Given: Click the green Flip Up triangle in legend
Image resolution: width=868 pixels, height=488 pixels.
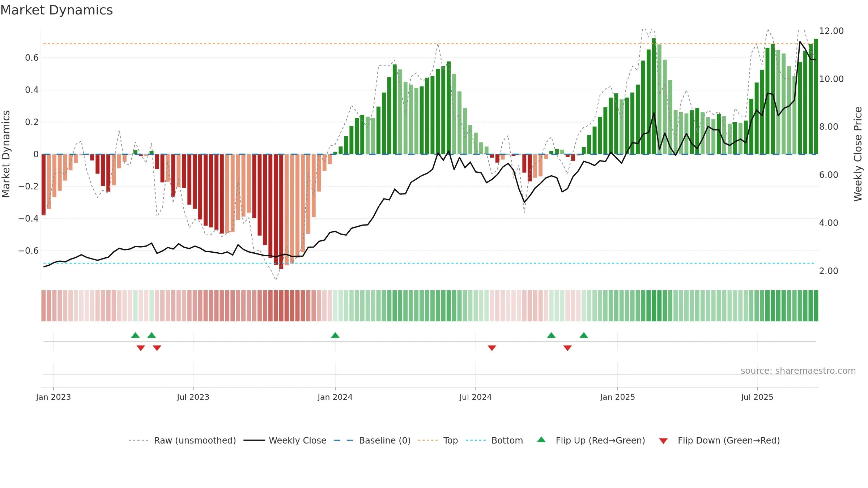Looking at the screenshot, I should pyautogui.click(x=541, y=440).
